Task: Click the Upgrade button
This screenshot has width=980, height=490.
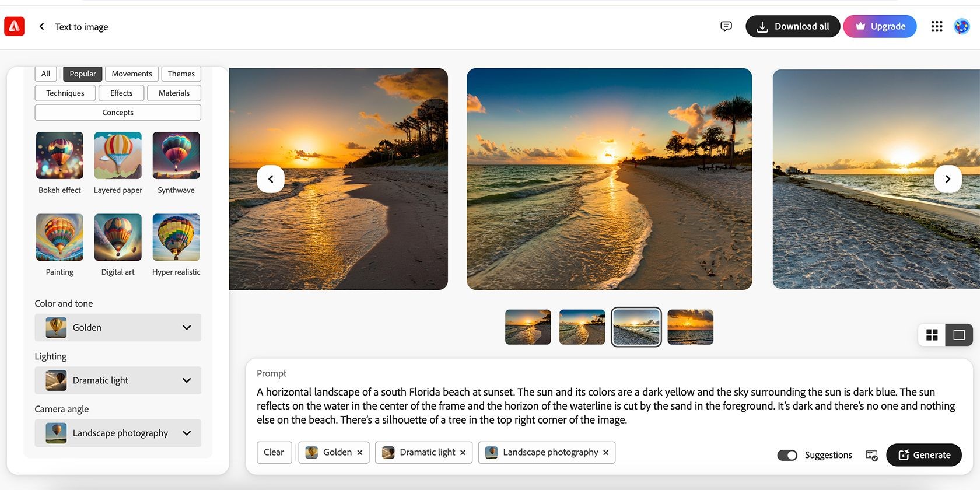Action: [880, 26]
